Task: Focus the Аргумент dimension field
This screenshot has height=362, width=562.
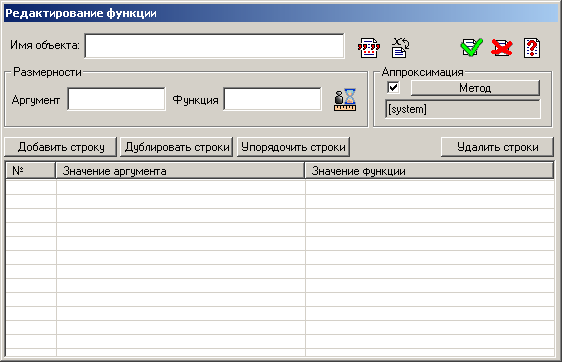Action: (x=116, y=99)
